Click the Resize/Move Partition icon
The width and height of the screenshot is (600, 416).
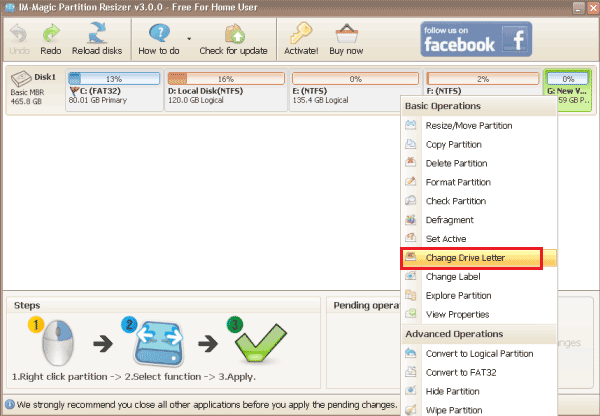click(411, 125)
